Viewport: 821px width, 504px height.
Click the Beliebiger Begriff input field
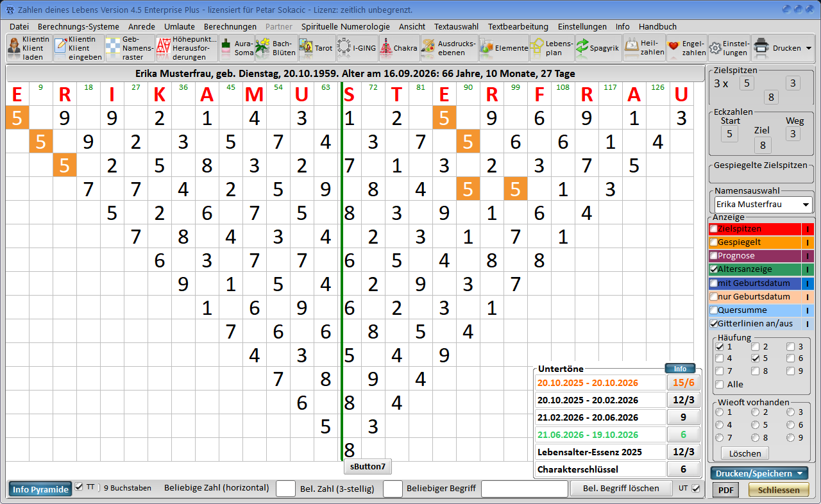pos(524,489)
